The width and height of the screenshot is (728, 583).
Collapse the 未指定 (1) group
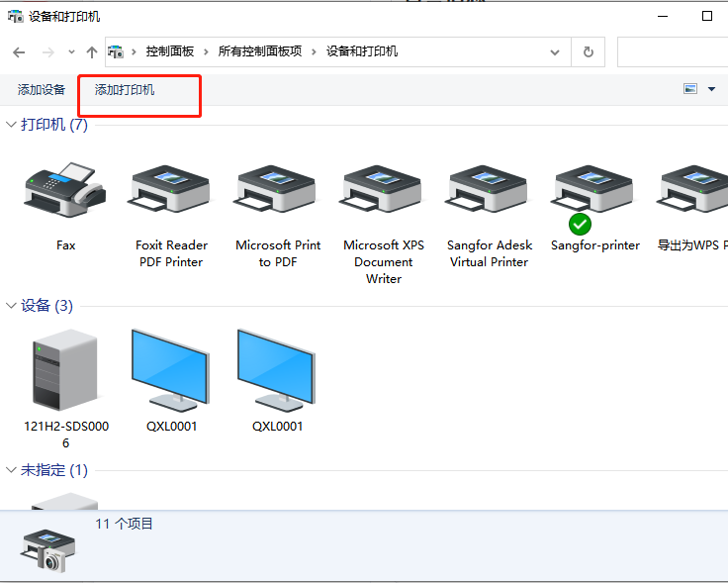[11, 470]
